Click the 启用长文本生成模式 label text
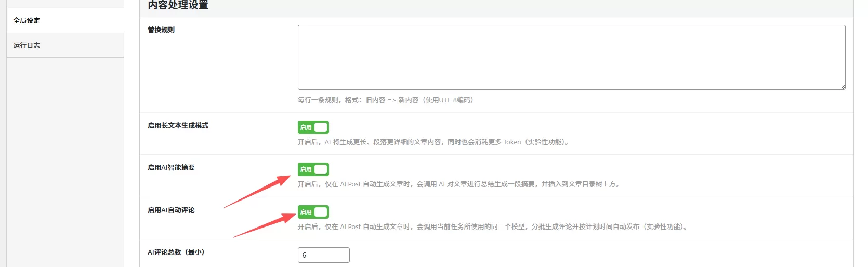This screenshot has width=868, height=267. 178,126
